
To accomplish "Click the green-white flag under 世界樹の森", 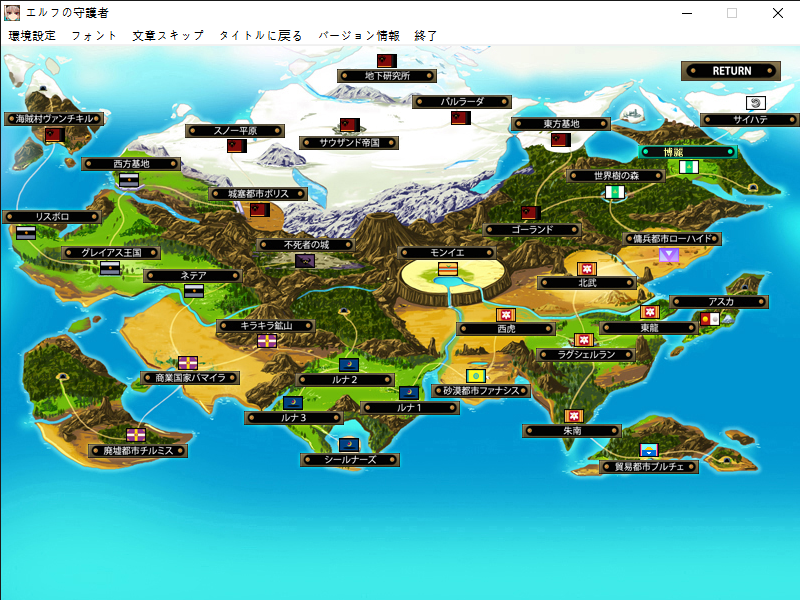I will (615, 192).
